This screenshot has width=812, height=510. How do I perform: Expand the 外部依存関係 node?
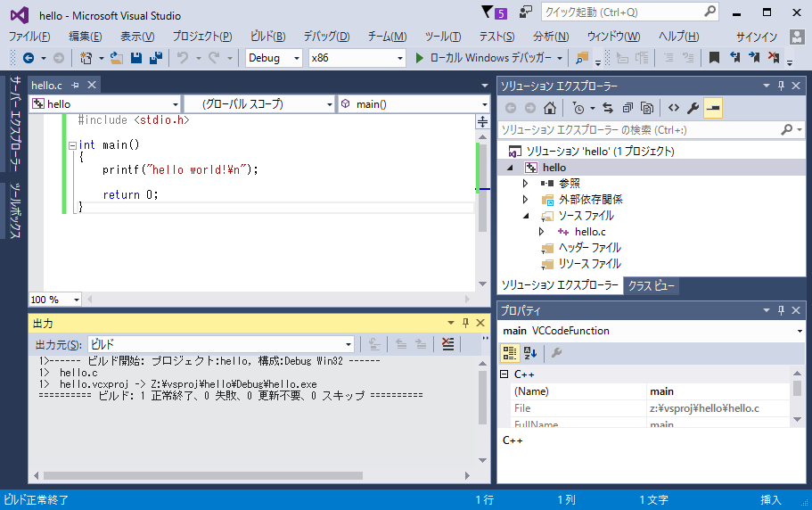click(525, 200)
